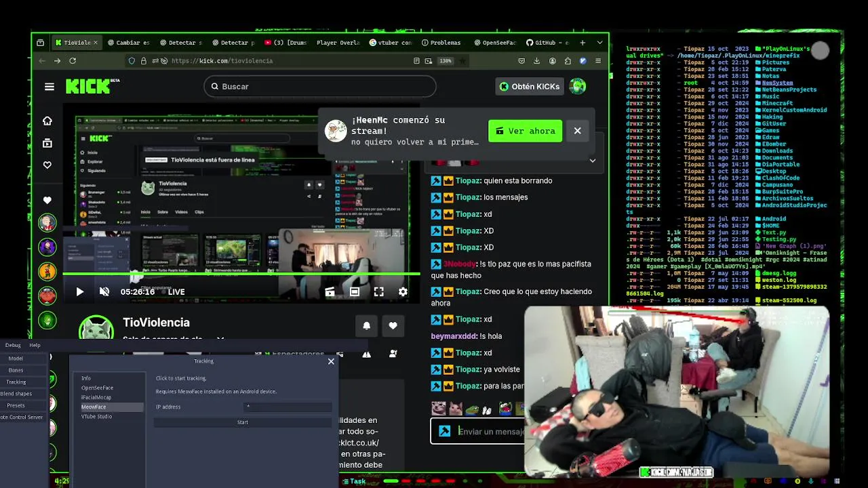Toggle notifications bell for TioViolencia
Screen dimensions: 868x488
tap(366, 325)
